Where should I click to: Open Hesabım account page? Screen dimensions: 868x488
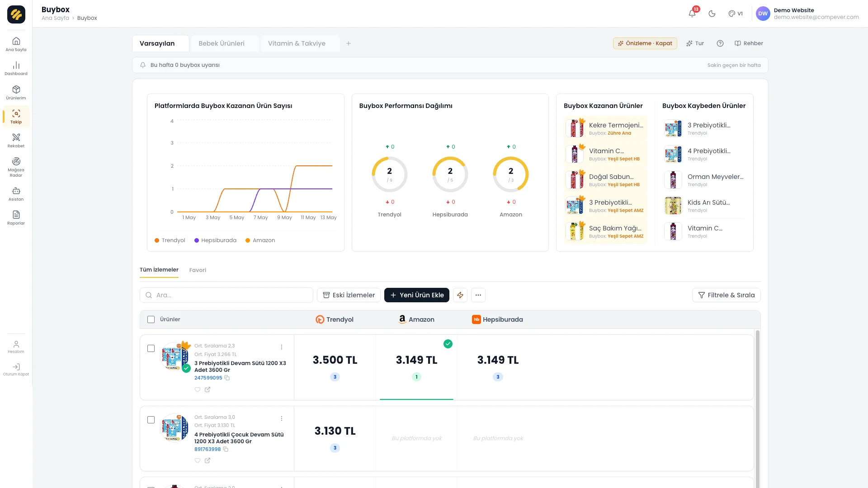tap(16, 347)
